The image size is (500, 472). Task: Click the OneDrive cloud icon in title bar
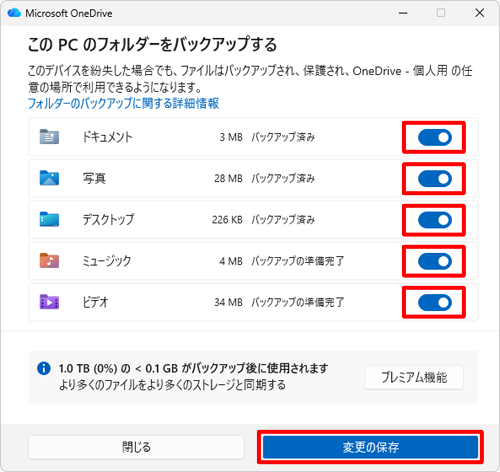[x=14, y=13]
